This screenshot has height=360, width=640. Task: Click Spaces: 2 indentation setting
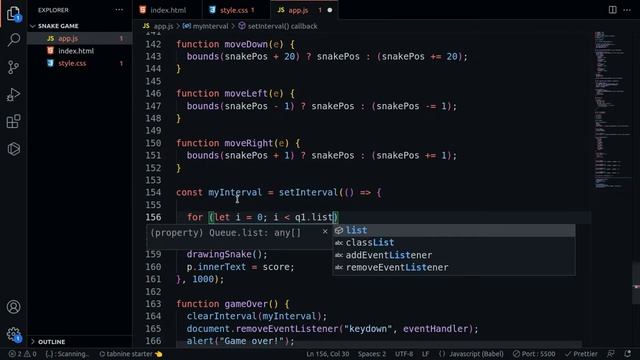point(372,354)
